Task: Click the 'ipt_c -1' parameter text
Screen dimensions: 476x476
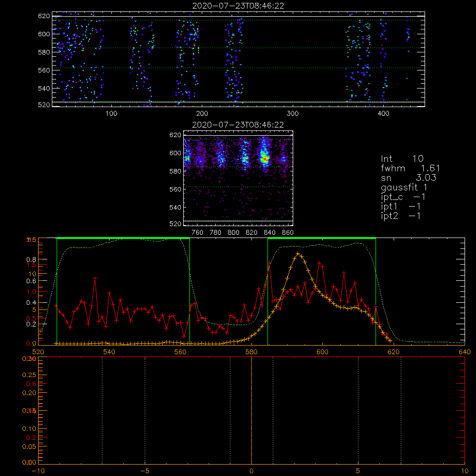Action: click(x=403, y=197)
